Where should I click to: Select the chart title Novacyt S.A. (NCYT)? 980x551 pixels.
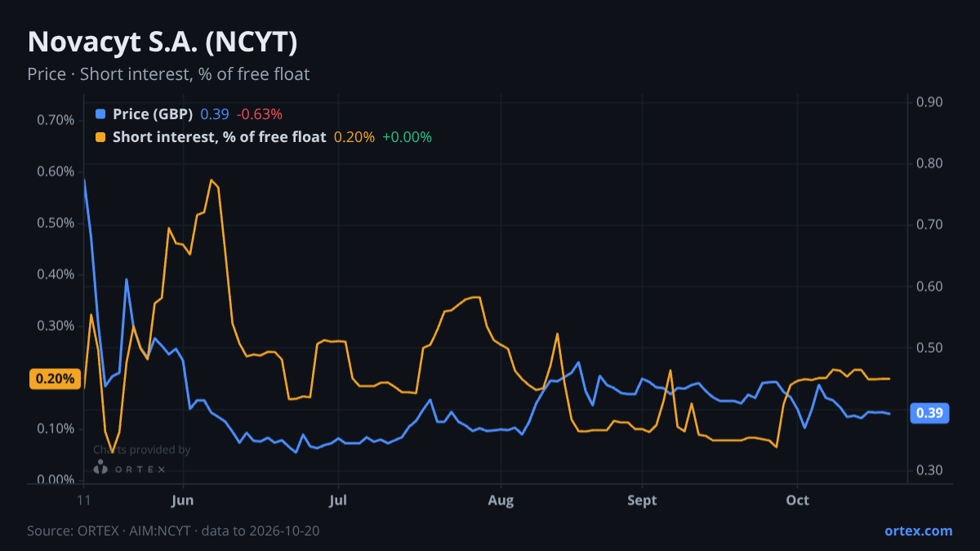(x=162, y=42)
